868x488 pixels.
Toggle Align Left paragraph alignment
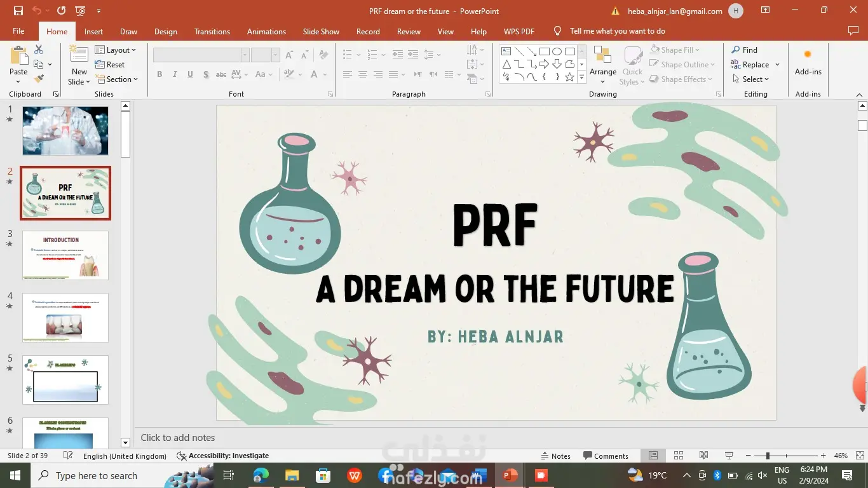(x=347, y=74)
